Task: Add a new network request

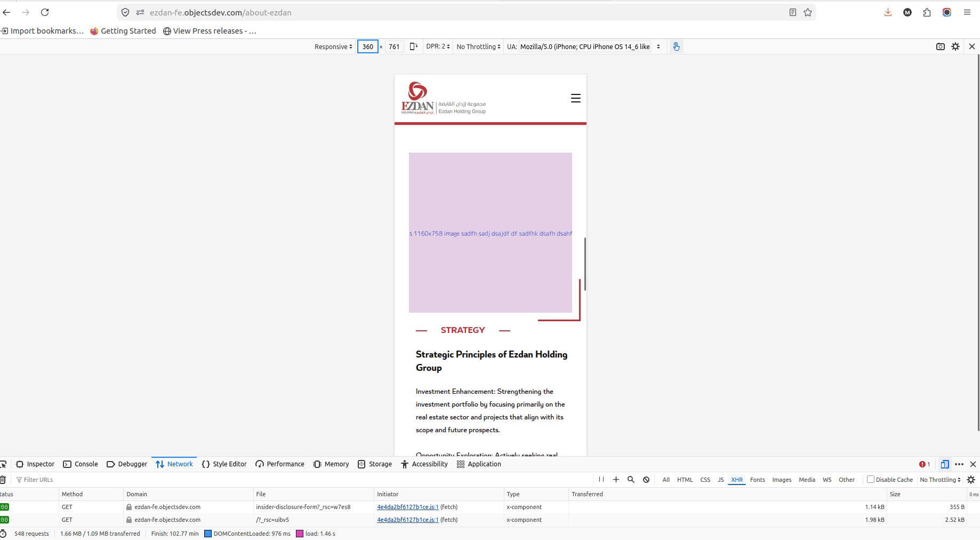Action: click(616, 480)
